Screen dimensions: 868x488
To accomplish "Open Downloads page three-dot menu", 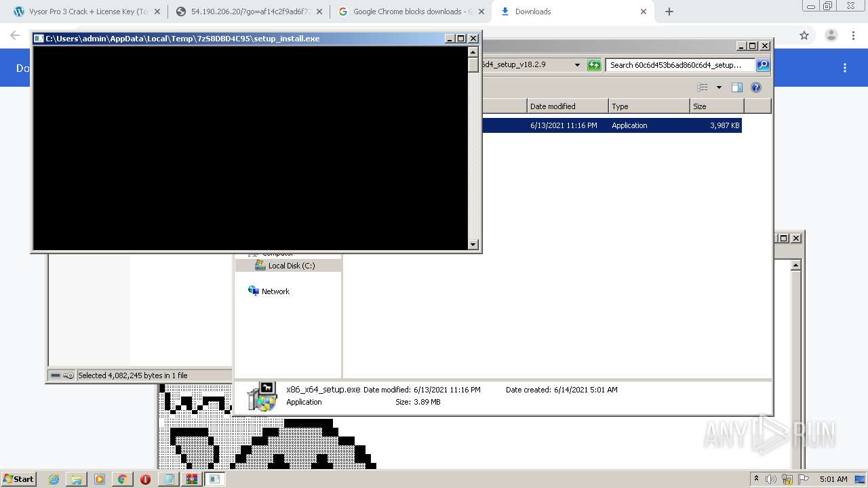I will tap(845, 68).
